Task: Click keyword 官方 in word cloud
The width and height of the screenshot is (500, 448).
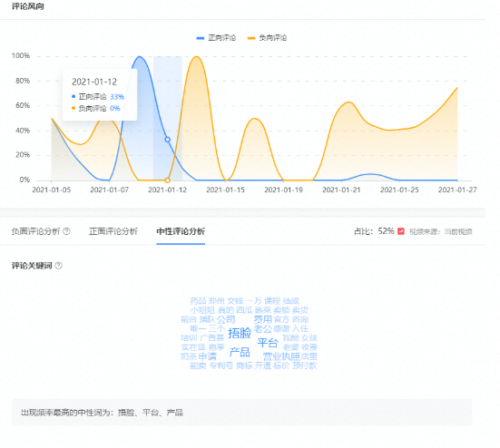Action: click(281, 319)
